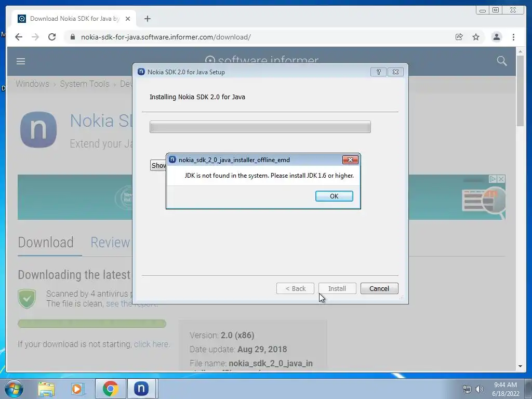Click the Windows breadcrumb link
This screenshot has width=532, height=399.
tap(32, 84)
